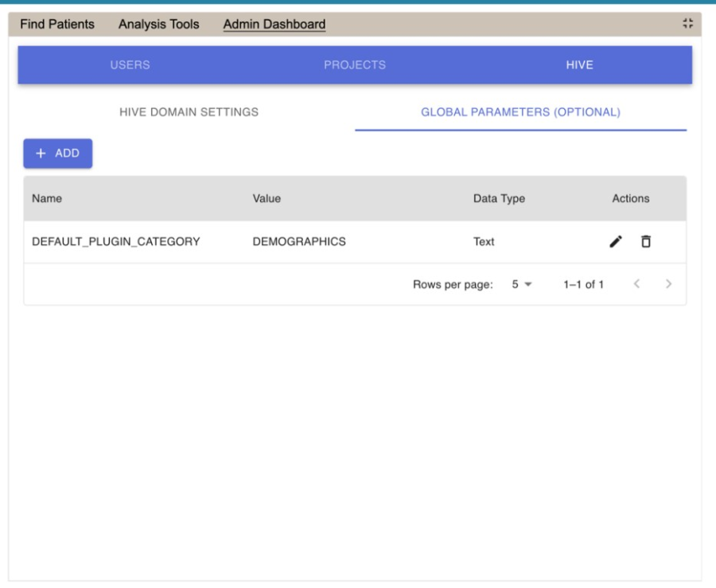Open the Rows per page dropdown
Viewport: 716px width, 588px height.
coord(520,284)
